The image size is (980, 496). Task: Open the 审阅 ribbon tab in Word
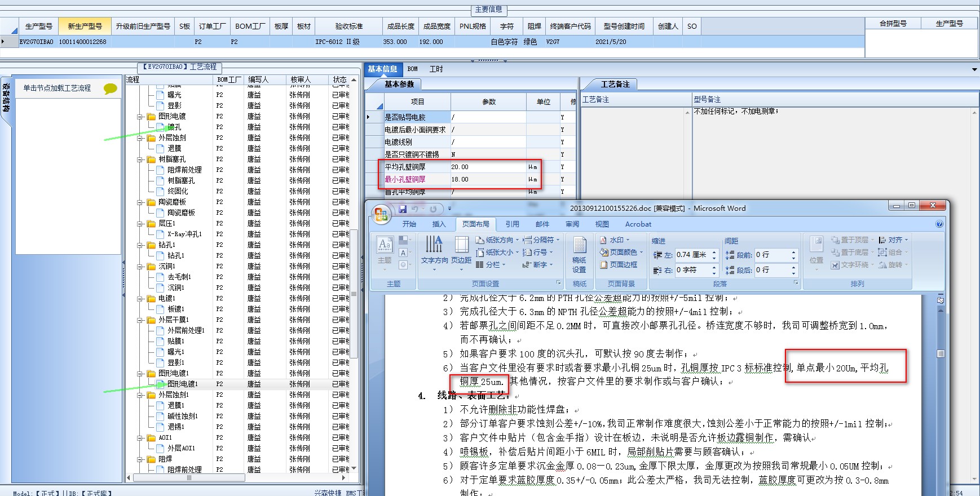pos(572,224)
